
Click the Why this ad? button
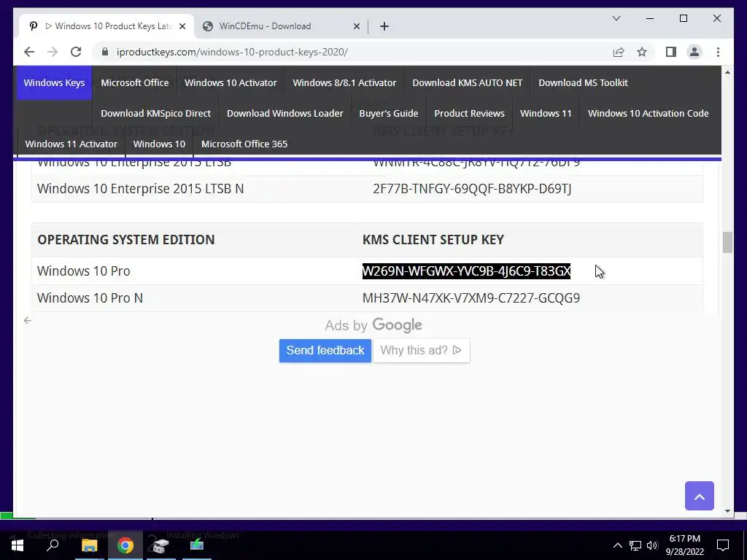pyautogui.click(x=422, y=351)
